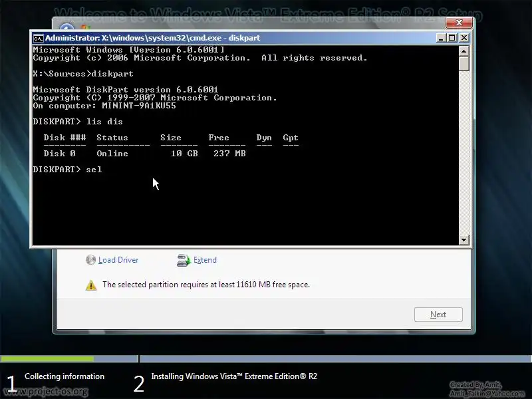Click the cmd window title bar text

[153, 38]
